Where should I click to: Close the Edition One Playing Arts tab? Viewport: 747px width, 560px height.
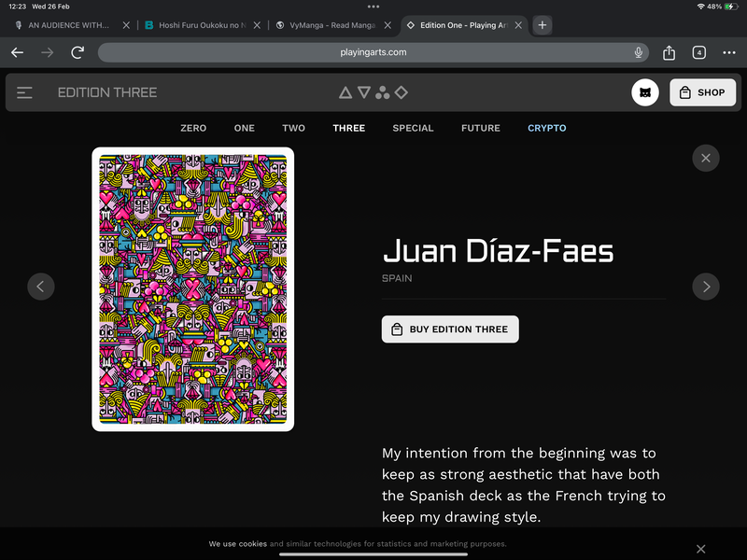[x=518, y=25]
